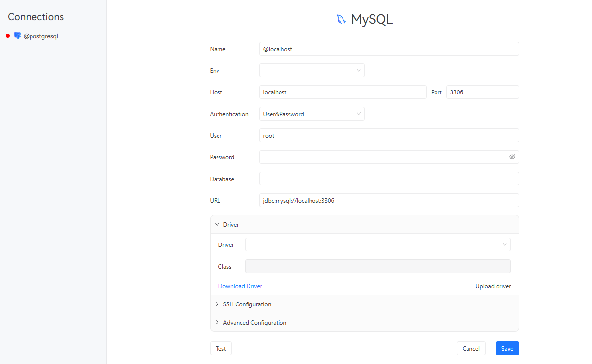Click the Authentication label
This screenshot has height=364, width=592.
click(229, 114)
